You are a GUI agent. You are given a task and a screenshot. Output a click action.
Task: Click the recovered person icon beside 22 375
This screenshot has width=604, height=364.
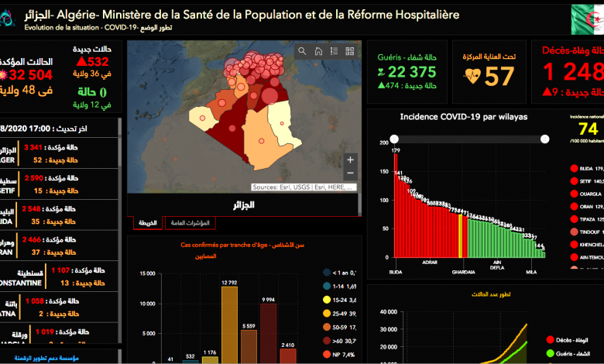tap(381, 72)
